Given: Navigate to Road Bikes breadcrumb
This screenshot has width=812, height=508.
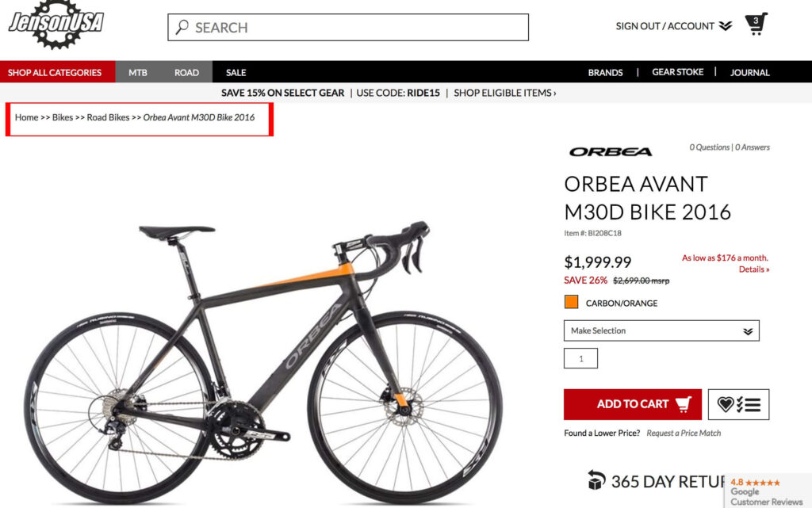Looking at the screenshot, I should [x=108, y=117].
